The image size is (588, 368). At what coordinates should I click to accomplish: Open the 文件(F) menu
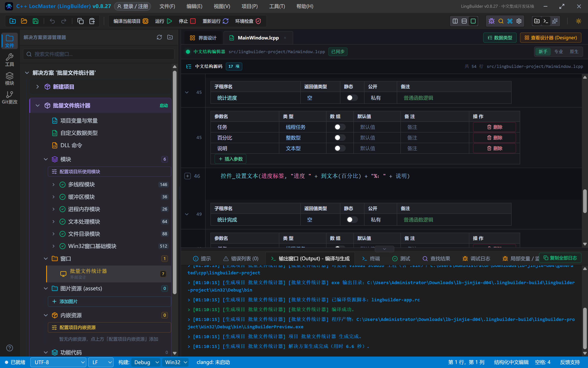click(167, 6)
